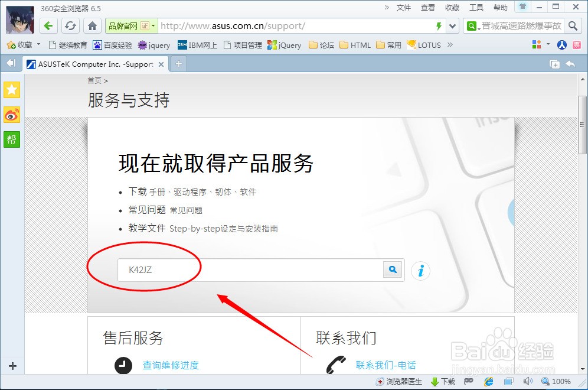The image size is (588, 390).
Task: Click the scrollbar up arrow
Action: tap(582, 79)
